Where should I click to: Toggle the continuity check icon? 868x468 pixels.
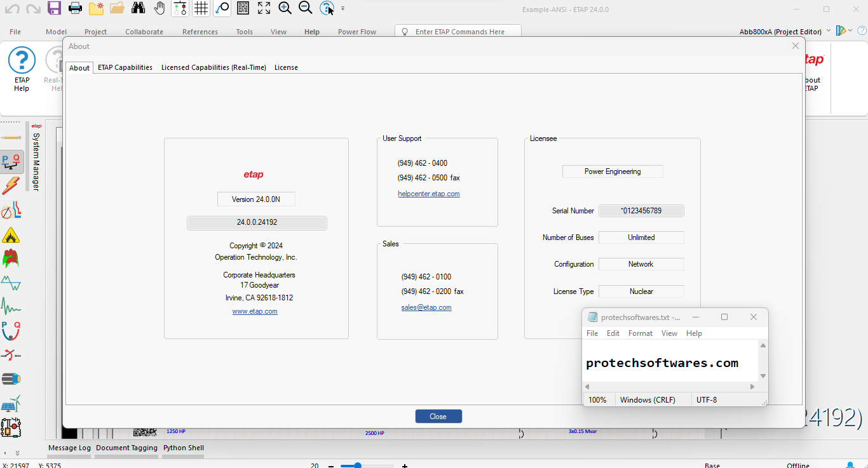(180, 8)
